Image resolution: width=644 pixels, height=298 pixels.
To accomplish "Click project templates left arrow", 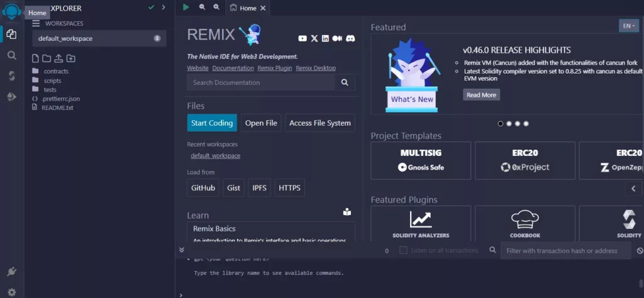I will point(633,189).
